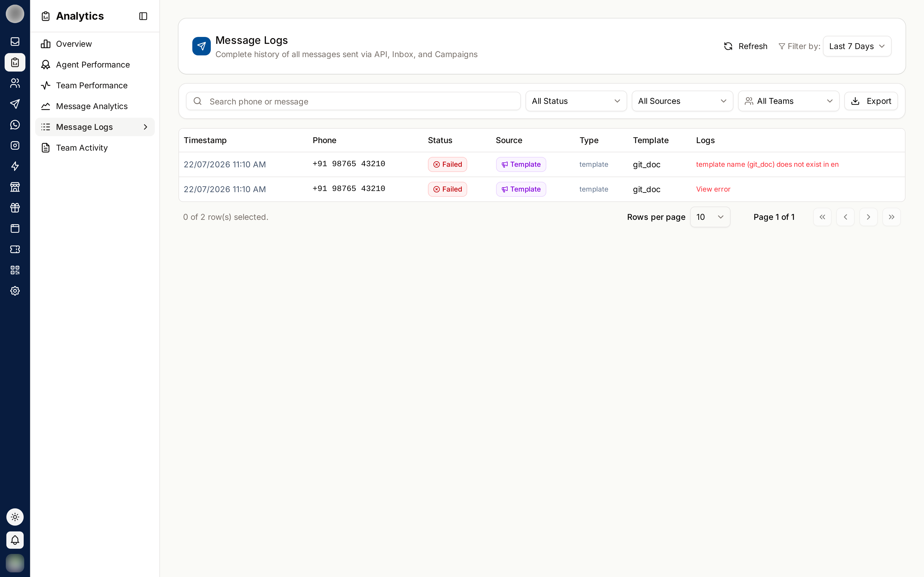Export the message logs
The height and width of the screenshot is (577, 924).
pos(871,101)
